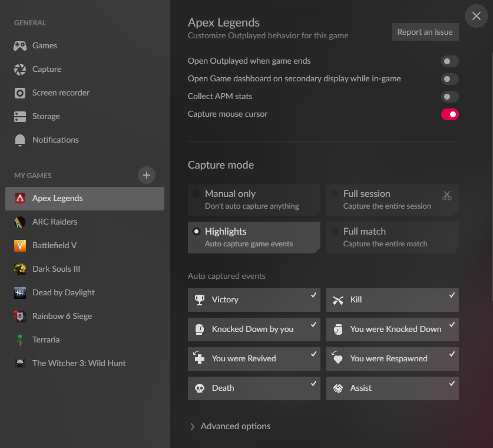Click the Capture aperture icon
Viewport: 493px width, 448px height.
point(20,69)
